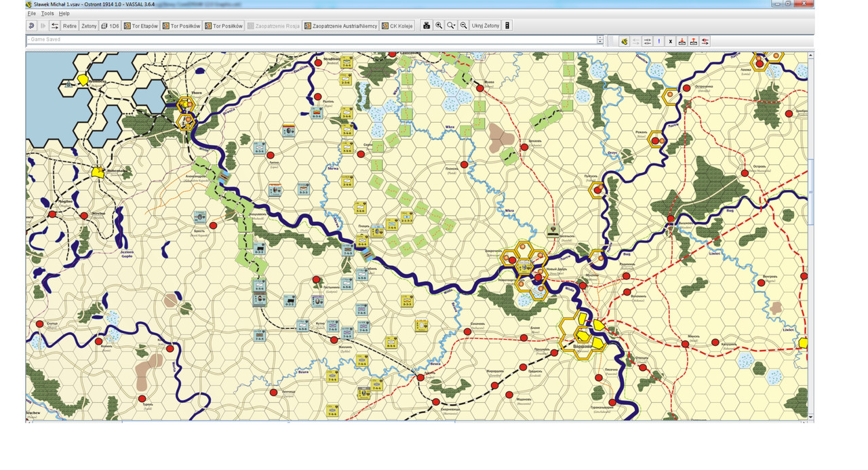Open the CK Koleje chart
Viewport: 868px width, 470px height.
(397, 26)
